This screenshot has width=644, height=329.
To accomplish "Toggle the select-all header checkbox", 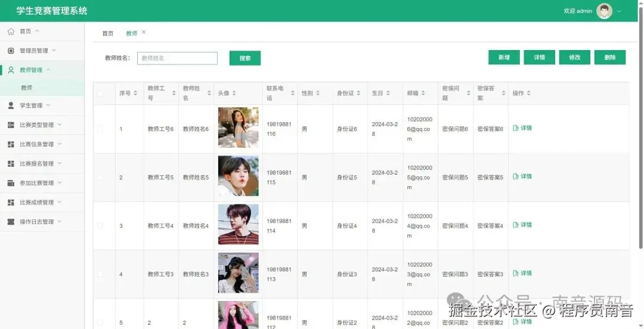I will click(x=100, y=93).
